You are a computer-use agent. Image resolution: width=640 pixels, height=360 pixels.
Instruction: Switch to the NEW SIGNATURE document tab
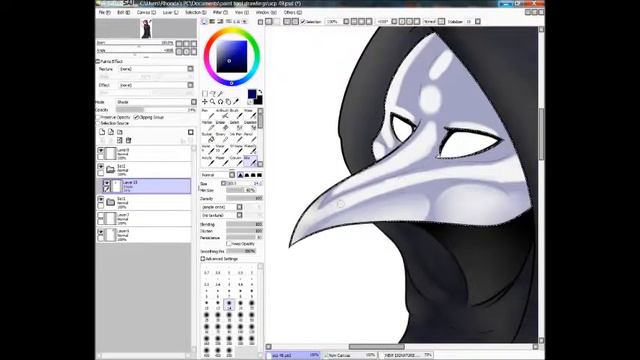point(407,356)
